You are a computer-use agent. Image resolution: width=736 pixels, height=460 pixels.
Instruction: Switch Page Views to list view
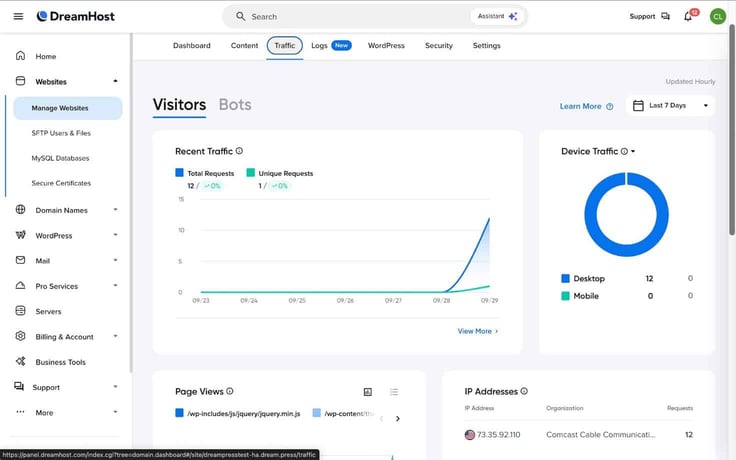coord(394,392)
